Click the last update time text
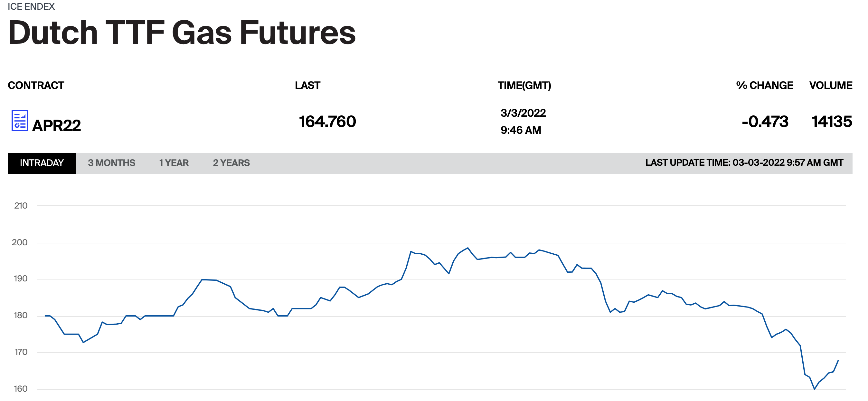The image size is (868, 401). pos(744,162)
